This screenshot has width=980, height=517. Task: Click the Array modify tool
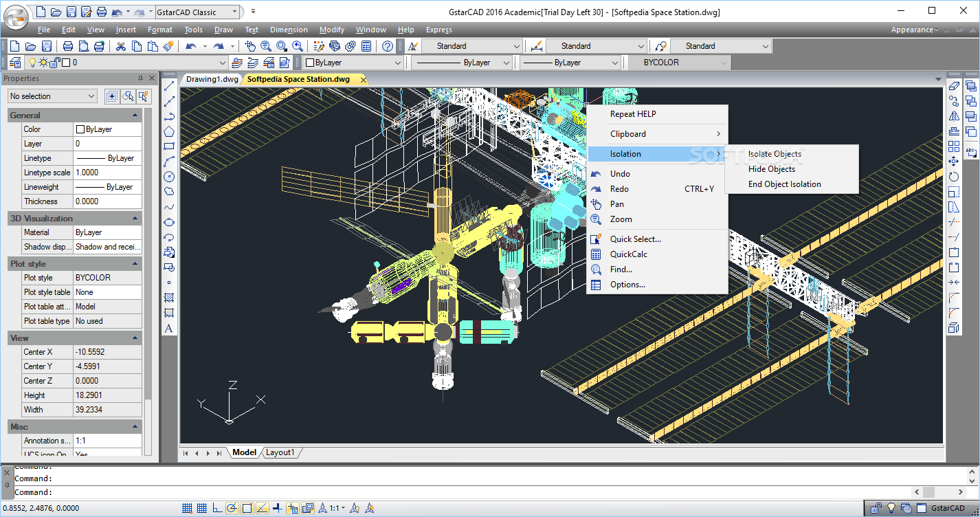[x=953, y=146]
